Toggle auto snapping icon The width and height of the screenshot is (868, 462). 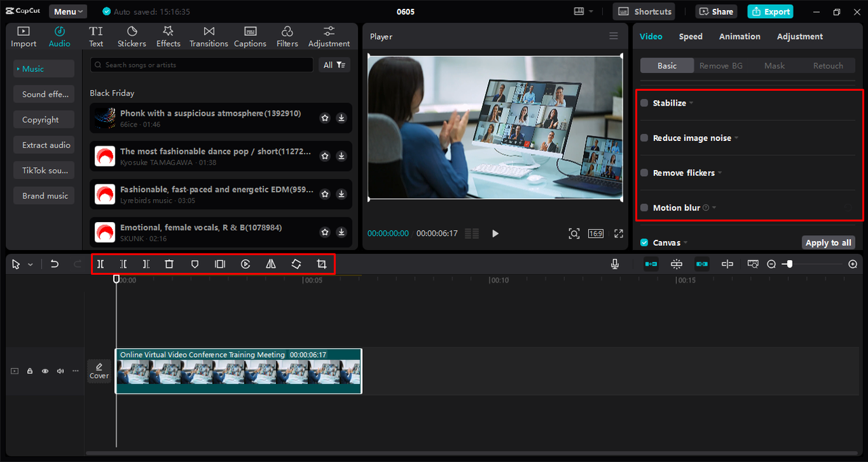[676, 264]
